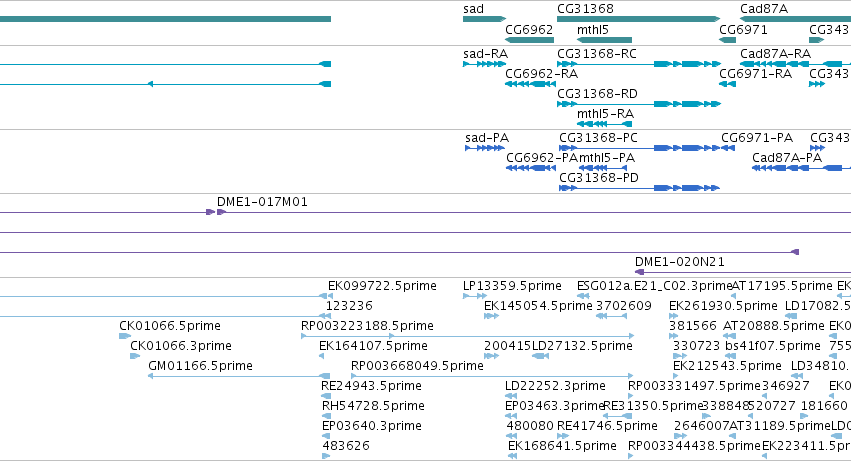Viewport: 851px width, 461px height.
Task: Select transcript sad-RA
Action: click(485, 54)
